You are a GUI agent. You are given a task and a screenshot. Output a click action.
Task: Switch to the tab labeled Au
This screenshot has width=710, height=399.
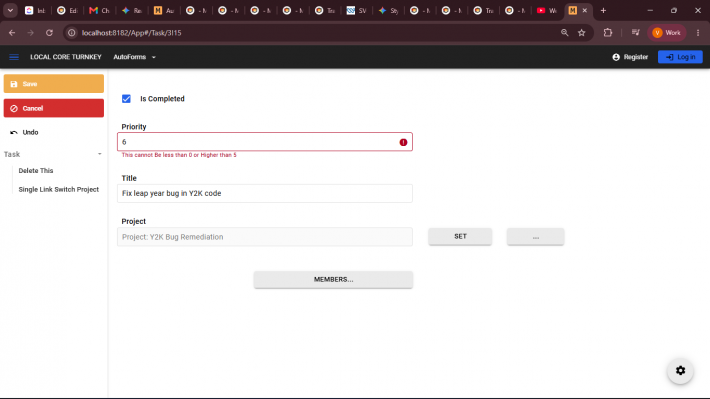tap(164, 10)
